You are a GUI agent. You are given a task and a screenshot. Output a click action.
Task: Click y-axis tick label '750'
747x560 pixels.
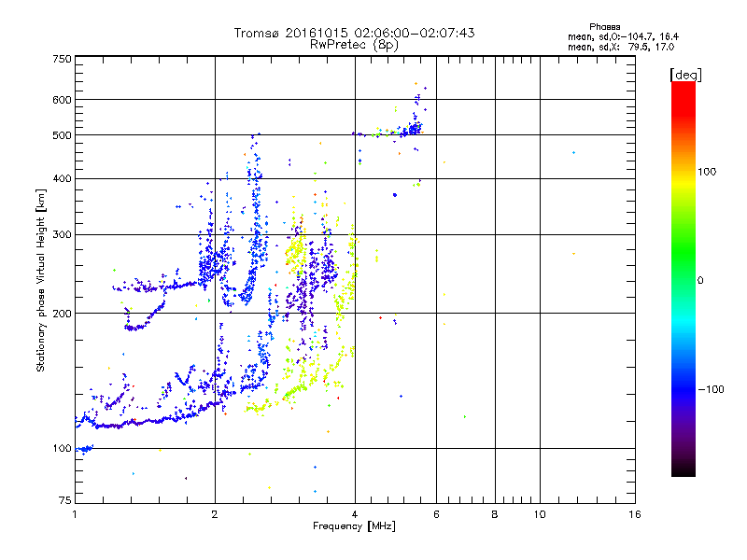coord(63,59)
